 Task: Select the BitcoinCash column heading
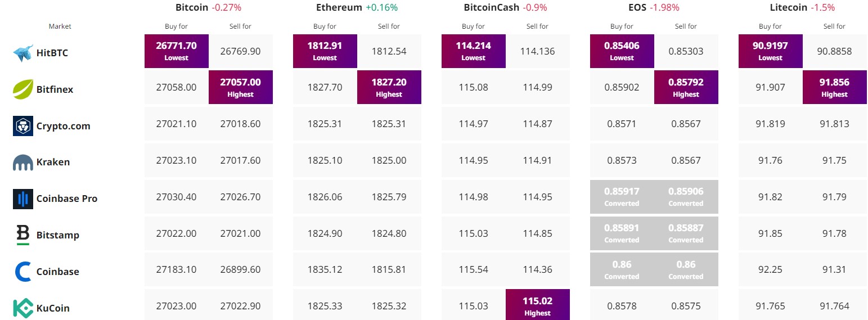point(491,8)
